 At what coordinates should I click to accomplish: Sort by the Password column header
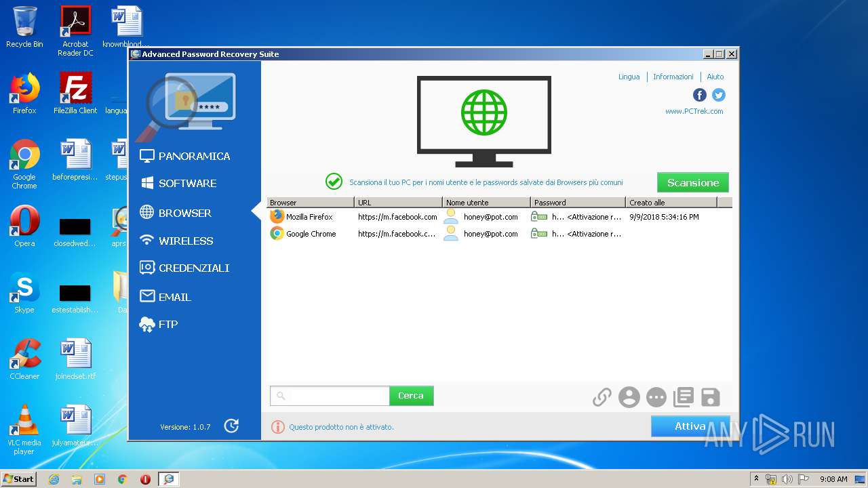pos(578,202)
